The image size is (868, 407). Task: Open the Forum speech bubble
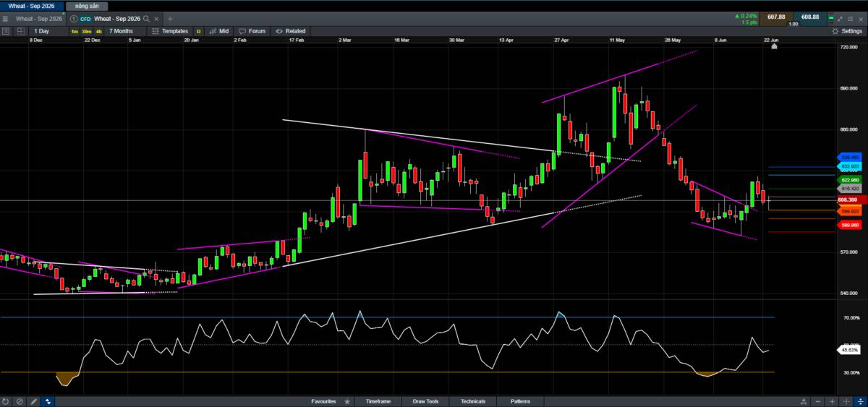click(x=242, y=31)
